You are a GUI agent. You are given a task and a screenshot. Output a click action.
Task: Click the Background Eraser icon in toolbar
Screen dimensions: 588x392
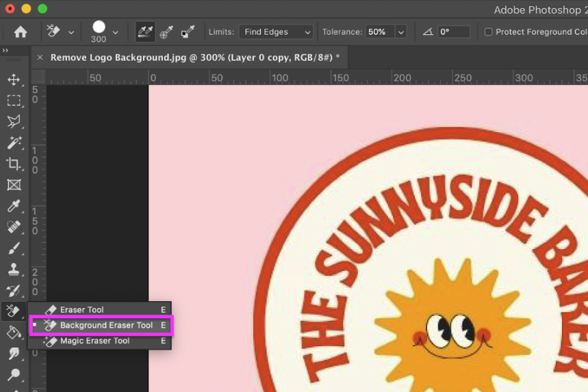click(x=14, y=311)
